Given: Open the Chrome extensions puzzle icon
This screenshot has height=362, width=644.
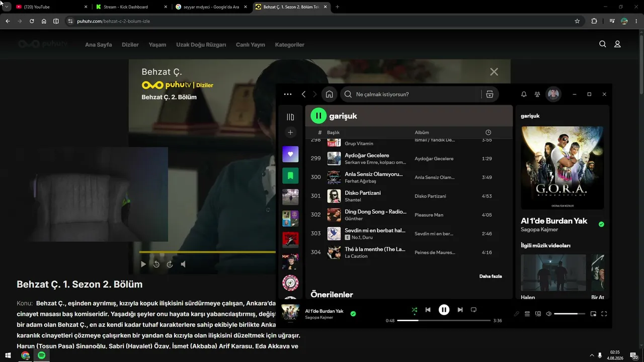Looking at the screenshot, I should click(594, 21).
